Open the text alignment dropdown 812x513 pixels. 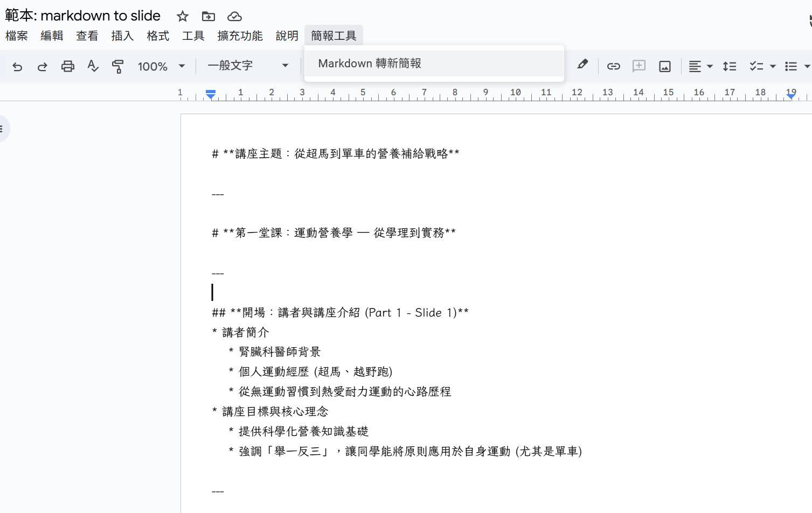pos(700,66)
